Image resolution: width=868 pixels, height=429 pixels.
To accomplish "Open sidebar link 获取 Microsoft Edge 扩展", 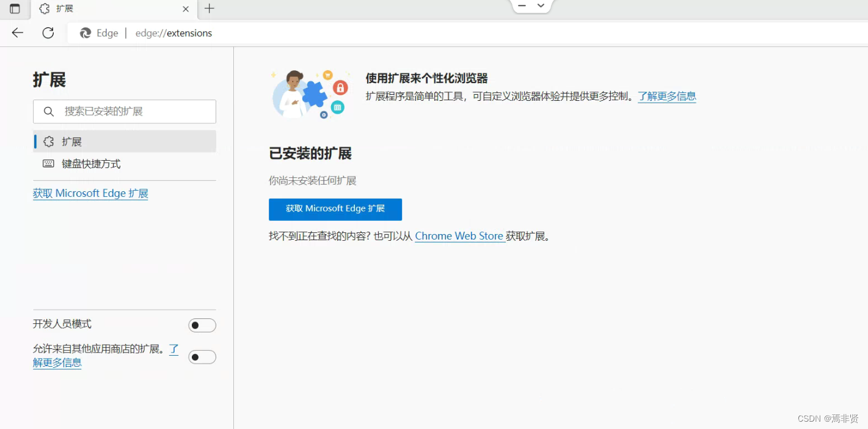I will click(x=90, y=193).
